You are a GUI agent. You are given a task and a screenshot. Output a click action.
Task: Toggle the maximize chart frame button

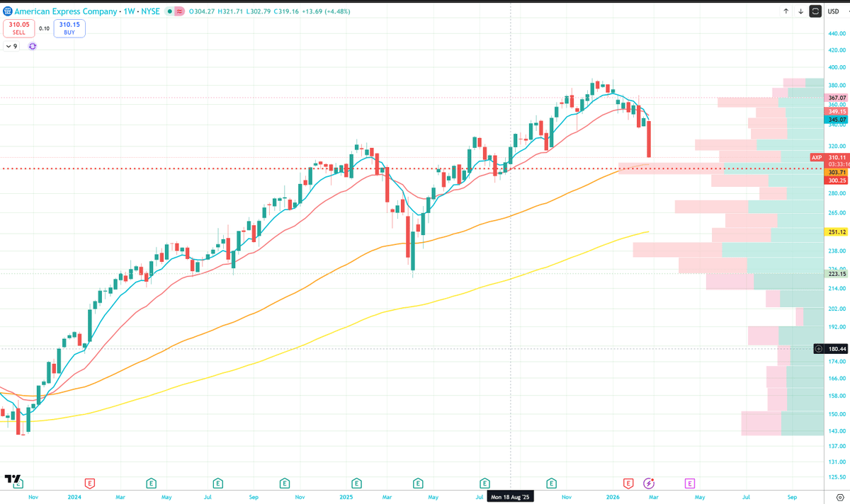click(816, 11)
